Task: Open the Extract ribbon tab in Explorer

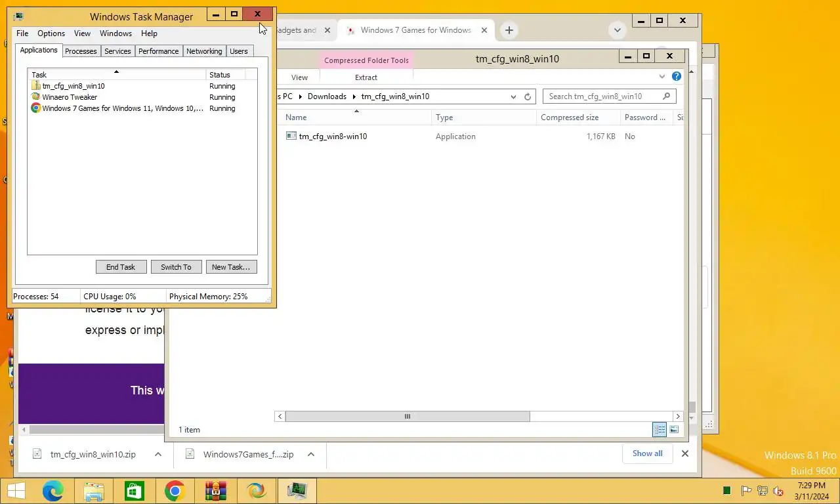Action: tap(366, 77)
